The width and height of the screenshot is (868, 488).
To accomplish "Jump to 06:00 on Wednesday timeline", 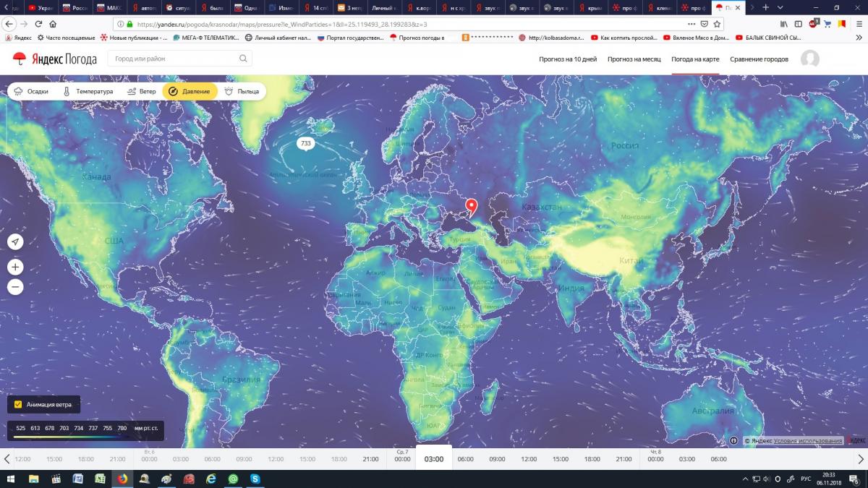I will coord(465,459).
